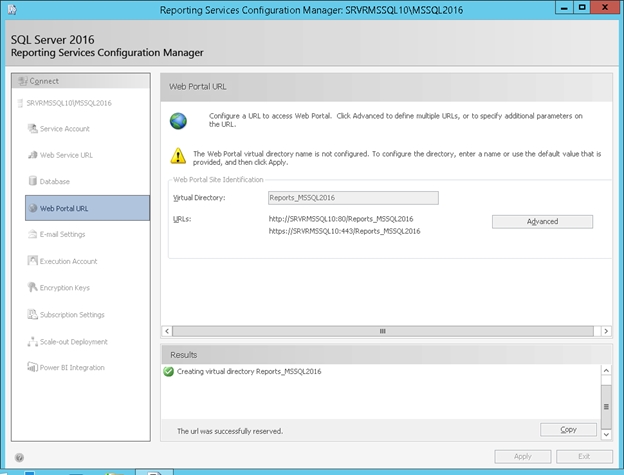Click the green success checkmark in Results
Image resolution: width=624 pixels, height=475 pixels.
[169, 372]
